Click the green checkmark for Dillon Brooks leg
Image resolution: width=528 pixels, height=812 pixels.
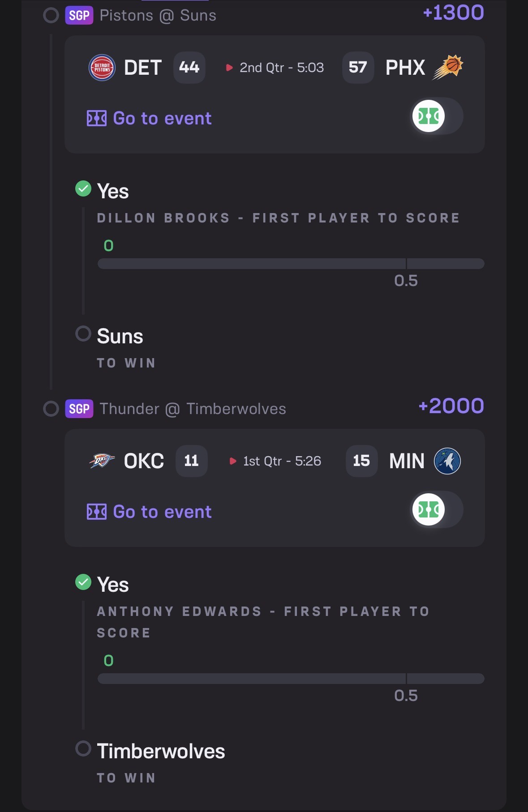83,188
